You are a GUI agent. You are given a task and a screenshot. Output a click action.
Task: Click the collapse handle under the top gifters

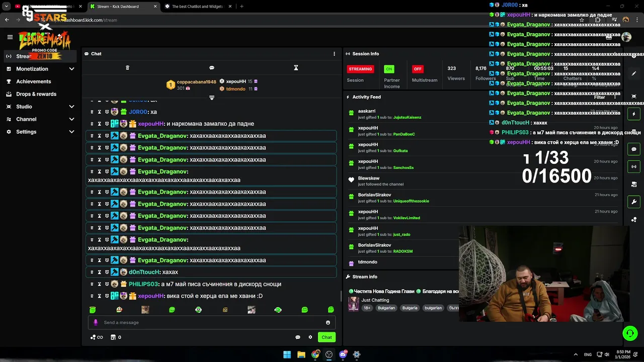(212, 98)
